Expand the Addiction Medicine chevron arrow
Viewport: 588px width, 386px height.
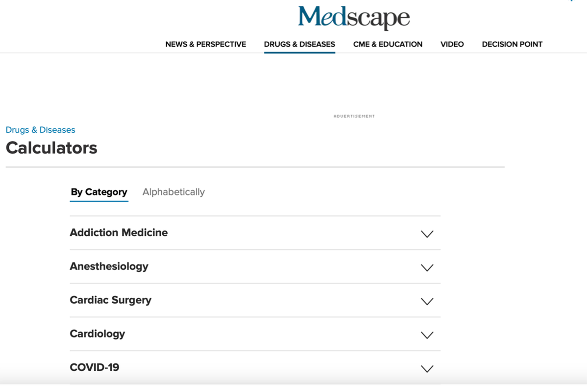click(427, 234)
